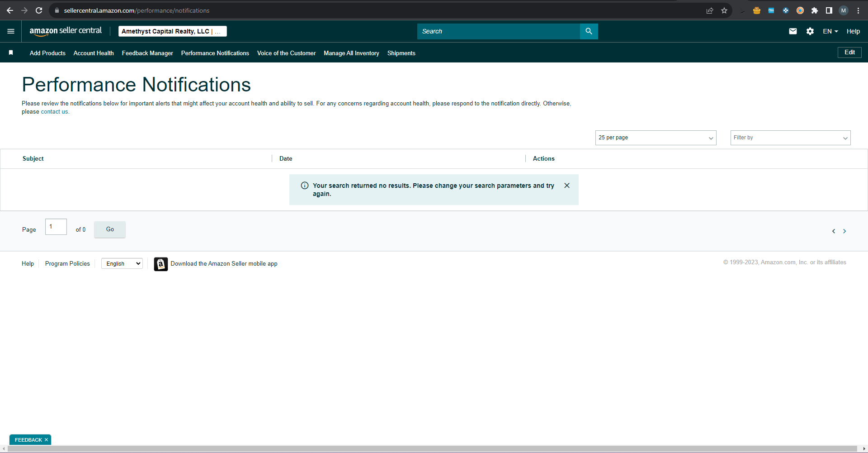Open Program Policies link

[67, 263]
